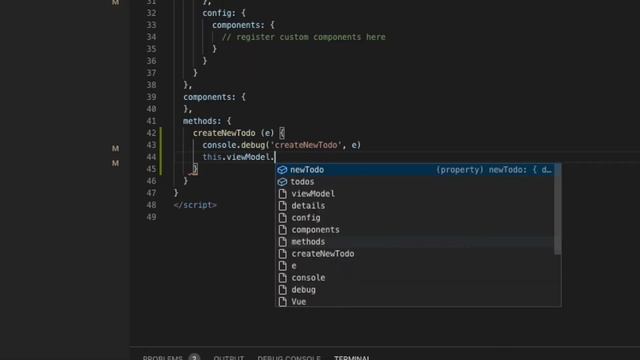This screenshot has height=360, width=640.
Task: Click the closing script tag
Action: tap(195, 205)
